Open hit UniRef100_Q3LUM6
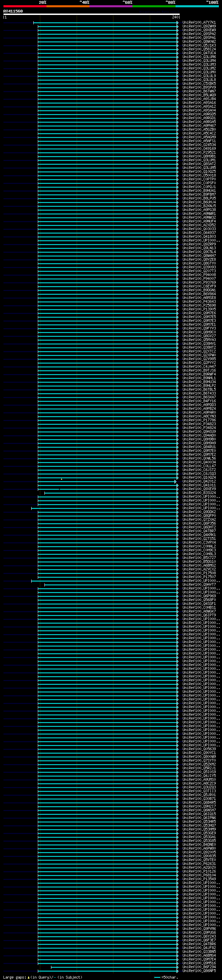 click(199, 57)
